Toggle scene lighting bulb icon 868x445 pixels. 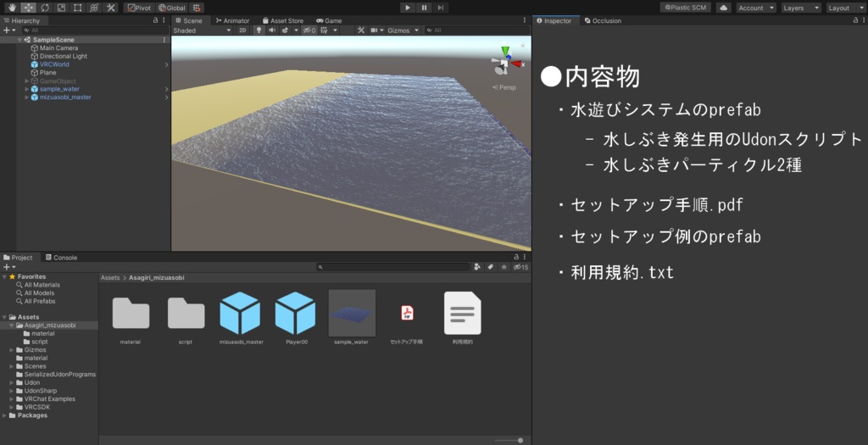click(259, 31)
